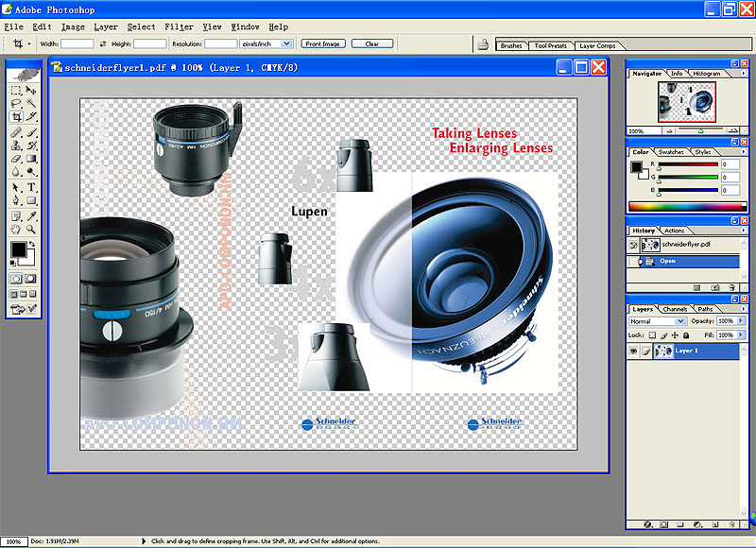Click delete state trash in History

[x=731, y=288]
